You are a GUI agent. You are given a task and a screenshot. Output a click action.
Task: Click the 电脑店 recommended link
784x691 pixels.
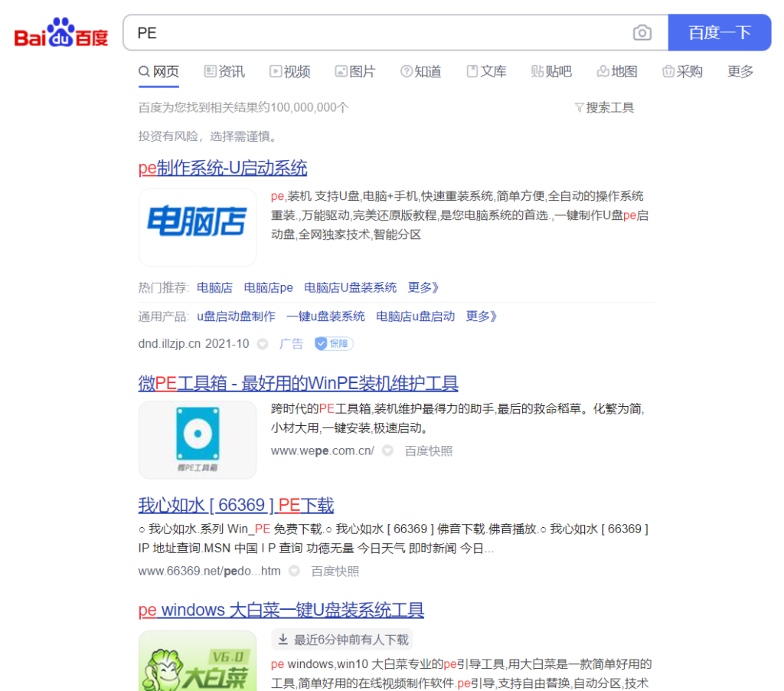[x=214, y=288]
